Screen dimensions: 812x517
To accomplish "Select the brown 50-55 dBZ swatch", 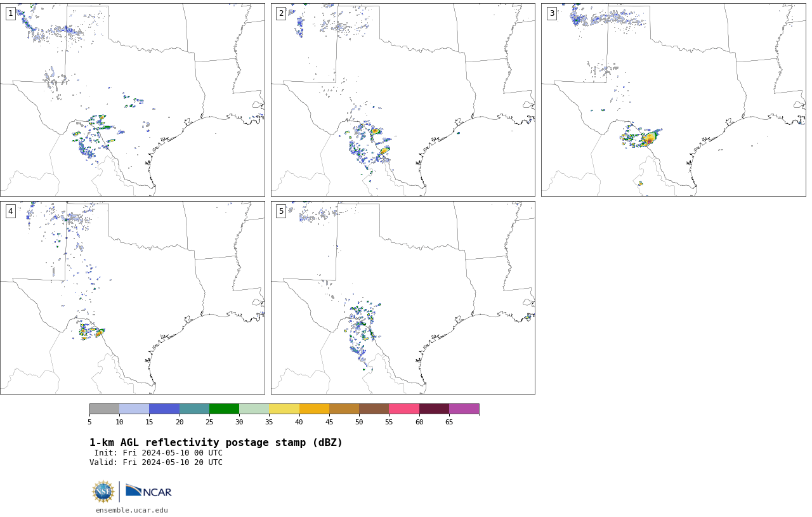I will [x=374, y=409].
